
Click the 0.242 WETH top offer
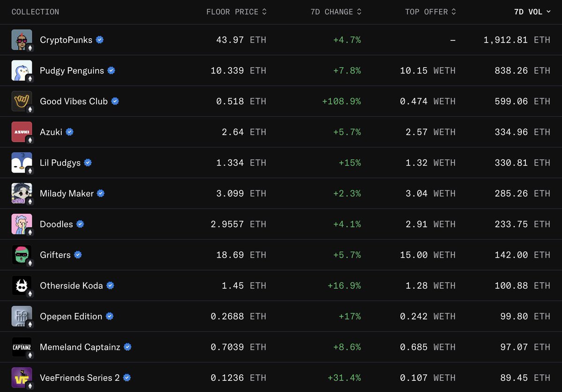(x=428, y=316)
